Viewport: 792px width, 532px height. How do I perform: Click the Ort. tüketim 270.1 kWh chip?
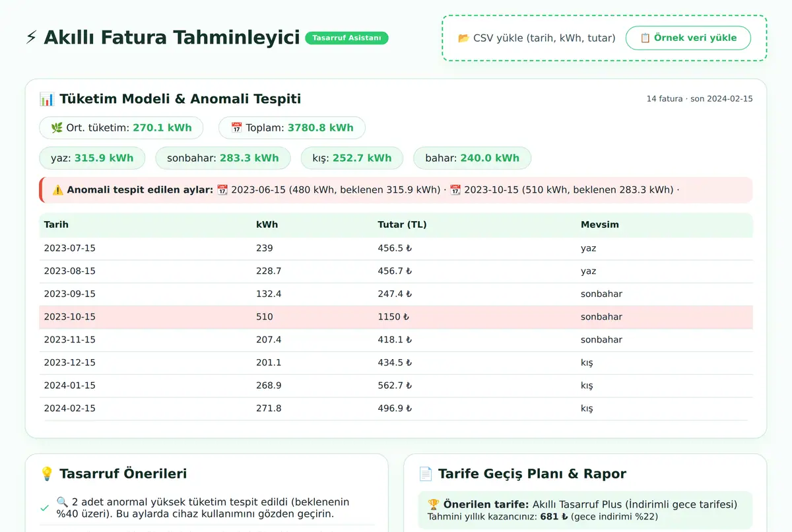tap(121, 128)
